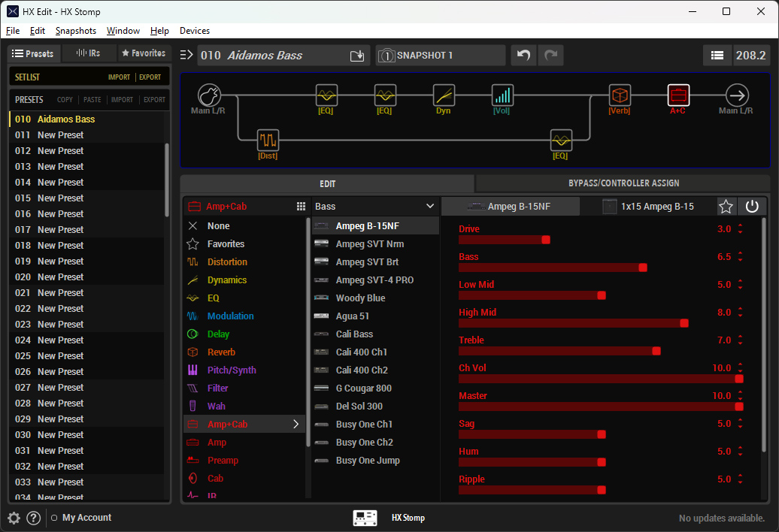Adjust the Sag value stepper
The height and width of the screenshot is (532, 779).
[740, 423]
